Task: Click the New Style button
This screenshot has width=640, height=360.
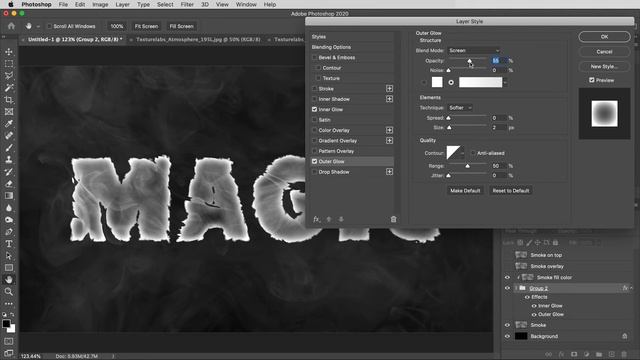Action: point(604,67)
